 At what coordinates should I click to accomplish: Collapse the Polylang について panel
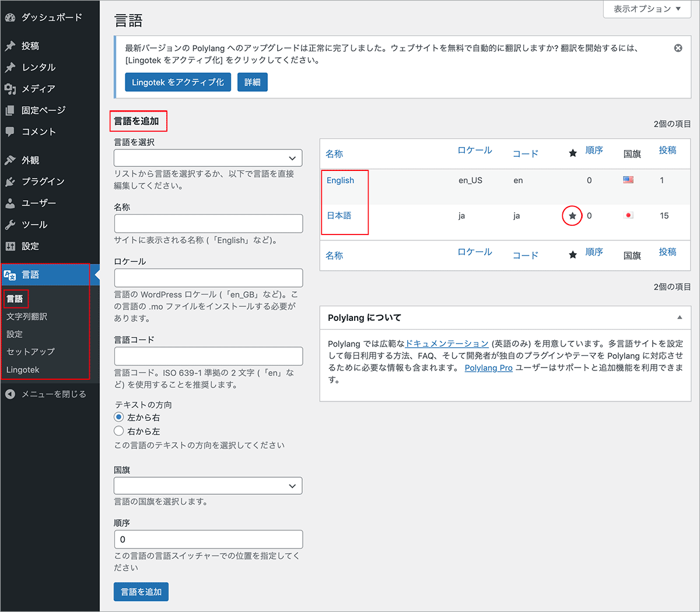(680, 317)
